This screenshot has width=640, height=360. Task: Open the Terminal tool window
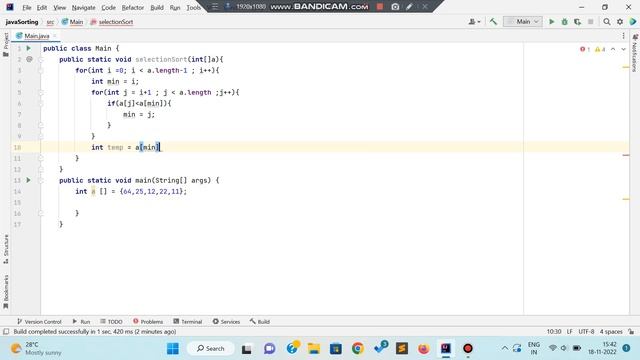click(x=187, y=322)
